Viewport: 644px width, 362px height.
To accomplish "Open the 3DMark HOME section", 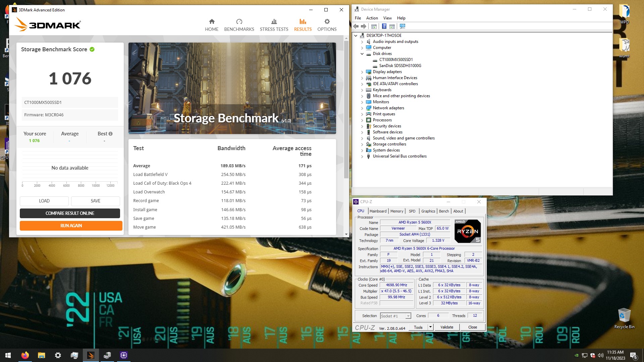I will pos(212,25).
